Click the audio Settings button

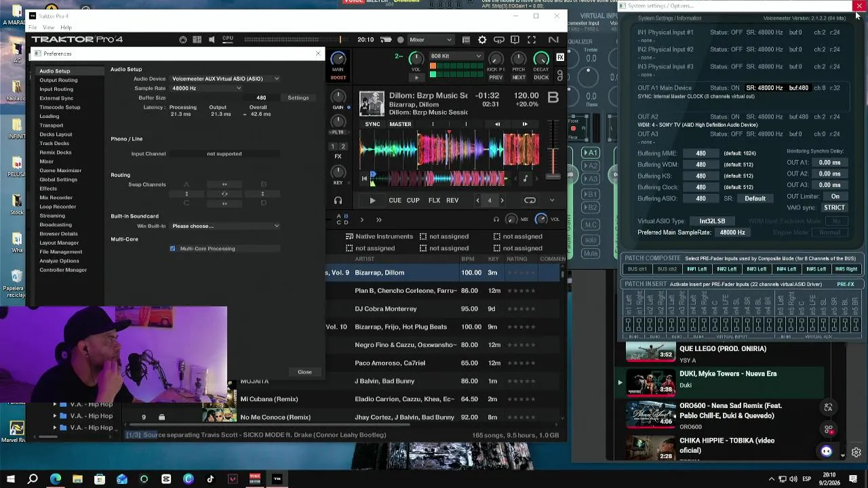298,98
